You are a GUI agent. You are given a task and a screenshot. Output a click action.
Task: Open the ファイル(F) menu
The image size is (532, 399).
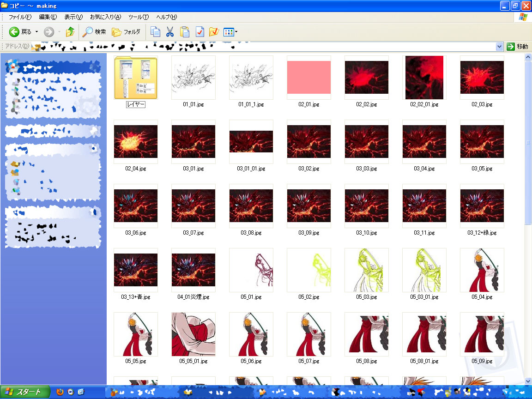(x=20, y=17)
